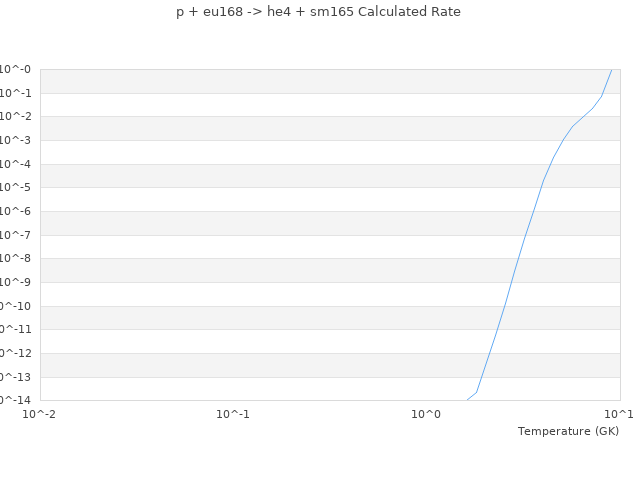The image size is (640, 480).
Task: Click the y-axis tick label 10^-9
Action: [x=16, y=282]
